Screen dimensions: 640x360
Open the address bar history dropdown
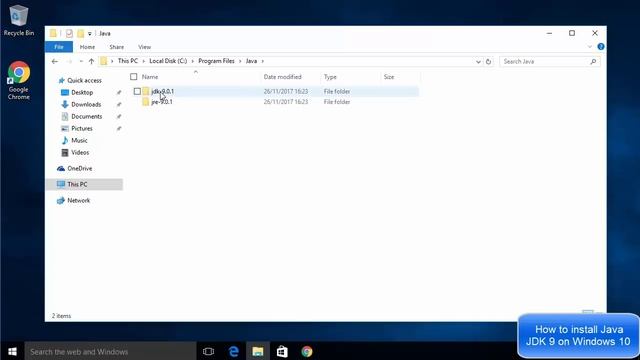478,62
